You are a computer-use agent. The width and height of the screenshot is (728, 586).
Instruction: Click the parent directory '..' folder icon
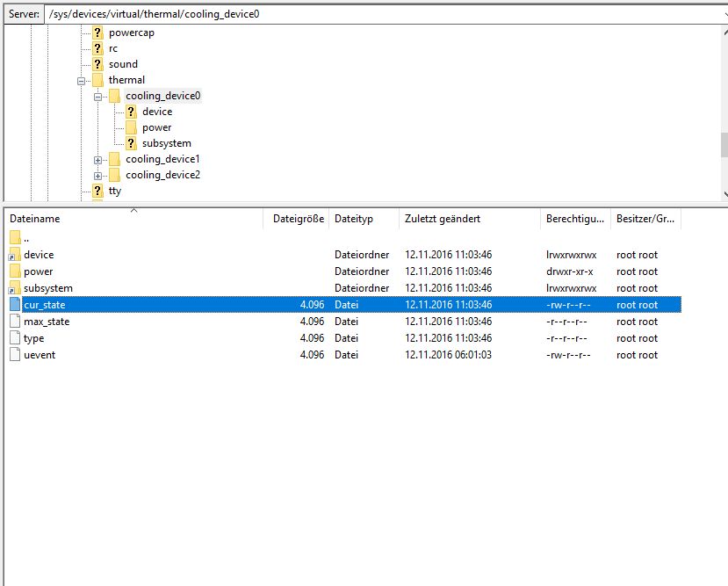tap(15, 238)
